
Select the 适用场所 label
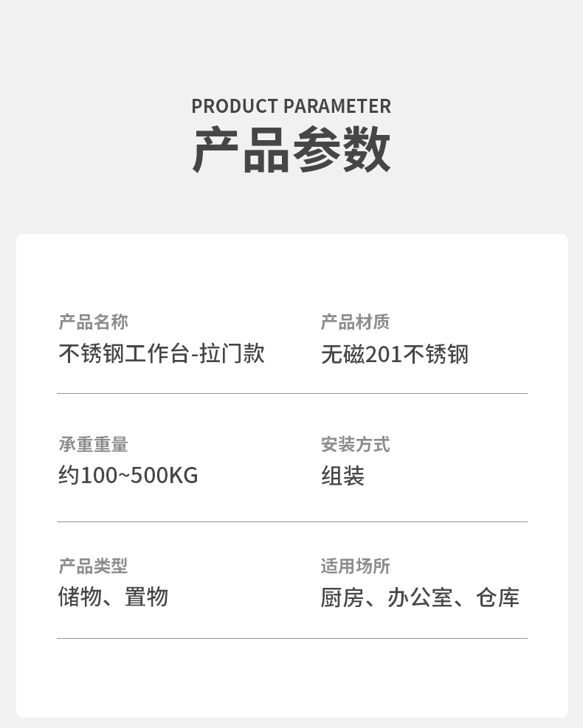[x=356, y=566]
